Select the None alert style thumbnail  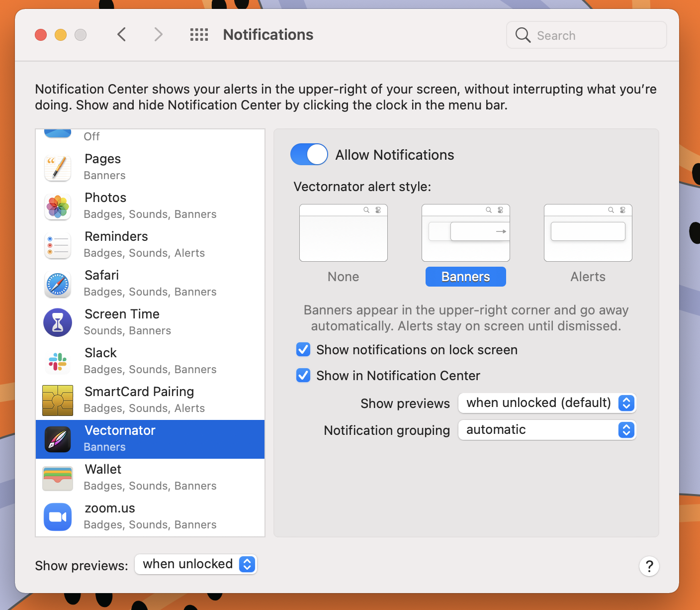(344, 233)
